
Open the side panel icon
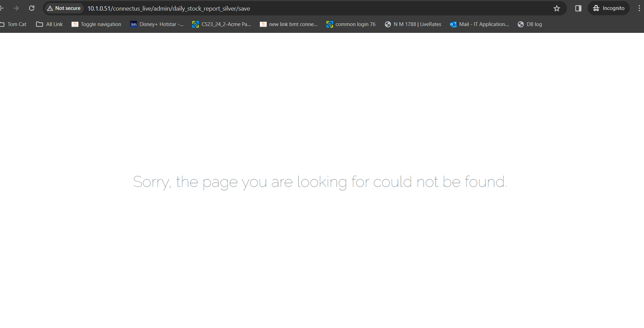[x=578, y=8]
